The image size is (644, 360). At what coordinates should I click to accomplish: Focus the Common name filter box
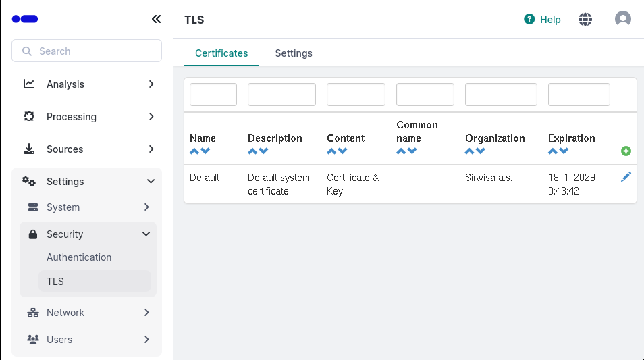[425, 95]
